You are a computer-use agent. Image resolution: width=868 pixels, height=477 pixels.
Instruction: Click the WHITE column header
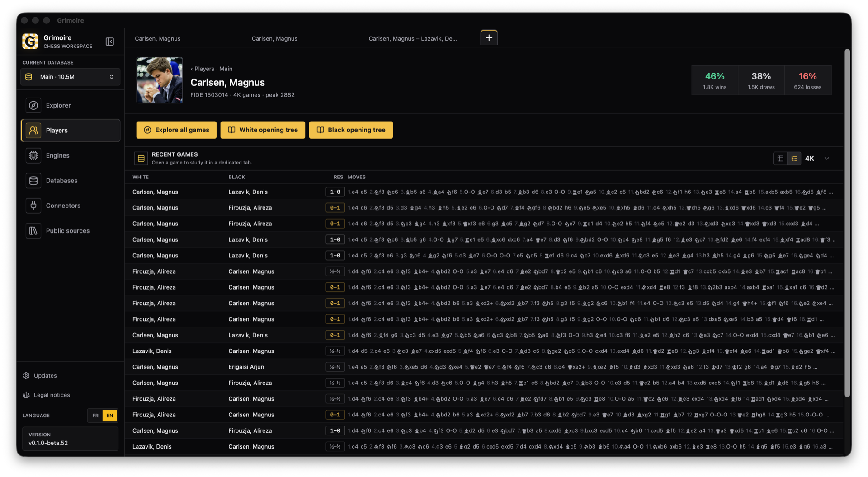pos(141,177)
